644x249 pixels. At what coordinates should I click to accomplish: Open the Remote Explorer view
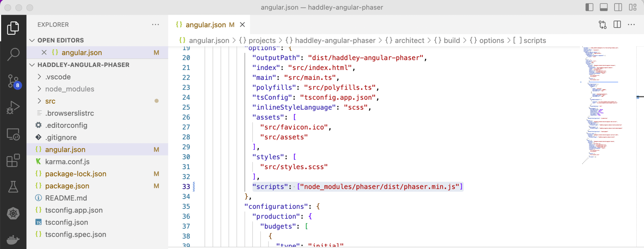coord(13,134)
